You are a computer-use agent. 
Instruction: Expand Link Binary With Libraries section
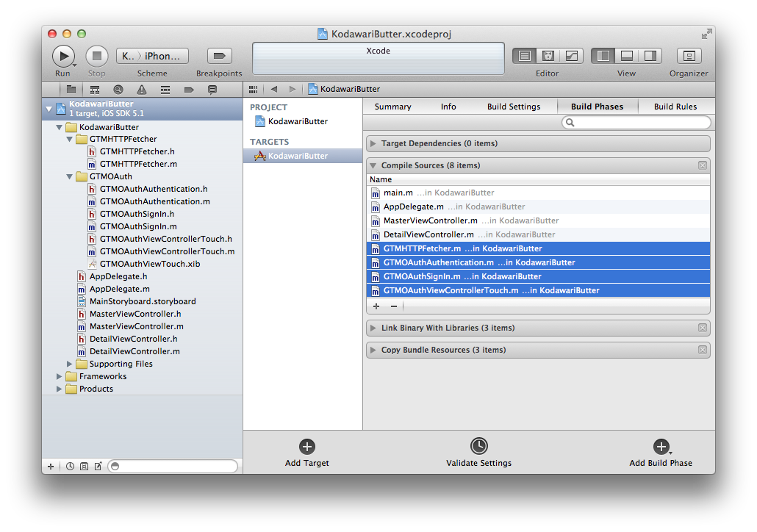373,328
